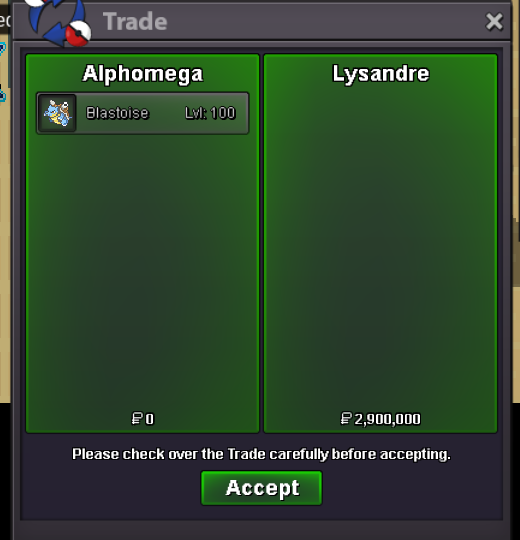Click the Trade window title text
Screen dimensions: 520x540
(135, 22)
